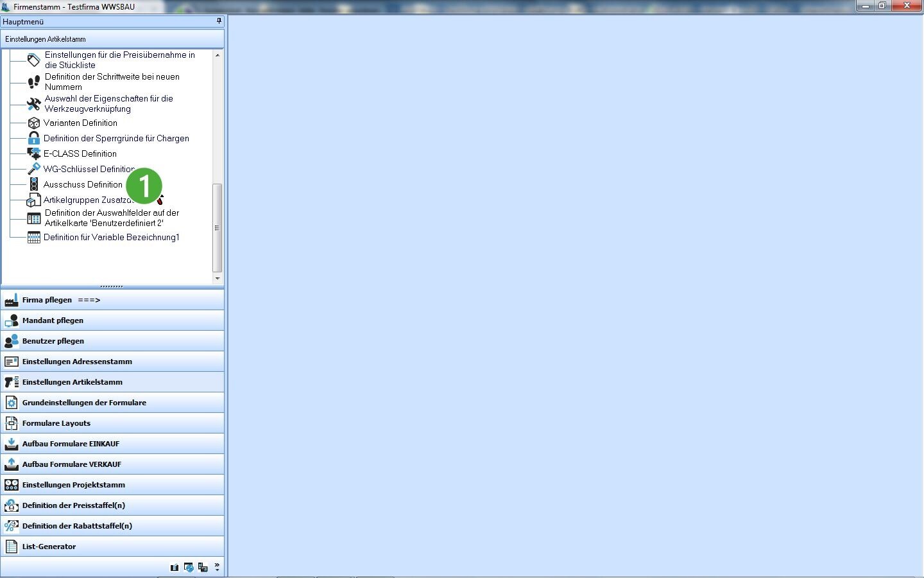
Task: Click the Einstellungen Artikelstamm panel header
Action: click(112, 39)
